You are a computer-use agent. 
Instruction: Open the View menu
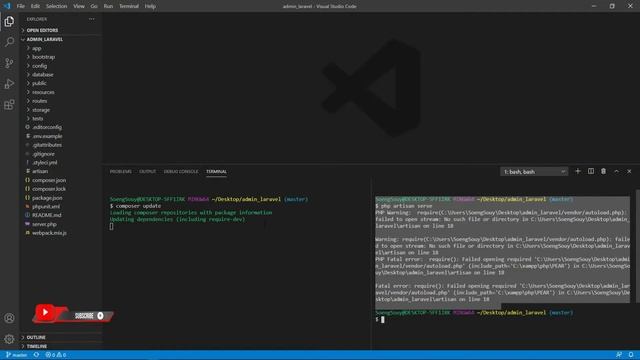coord(79,6)
